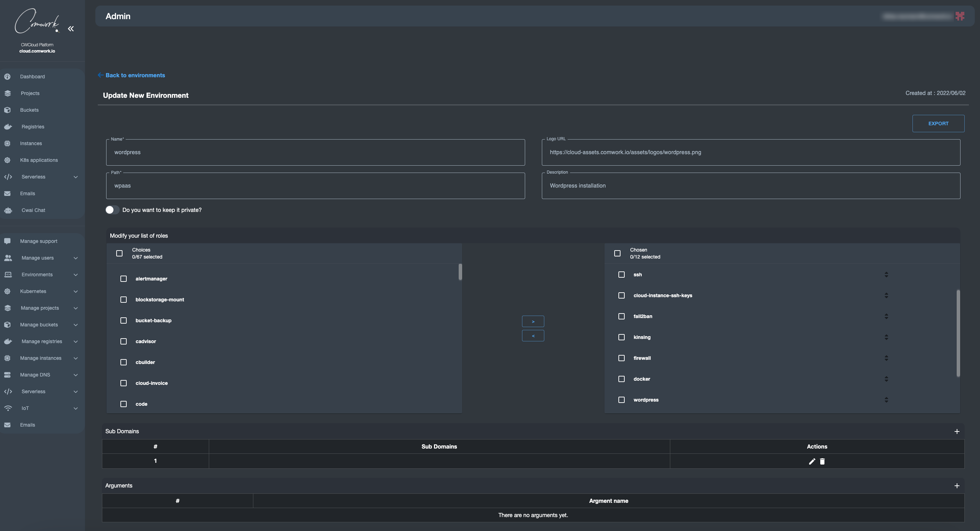Add a new argument with plus icon
Image resolution: width=980 pixels, height=531 pixels.
click(957, 486)
